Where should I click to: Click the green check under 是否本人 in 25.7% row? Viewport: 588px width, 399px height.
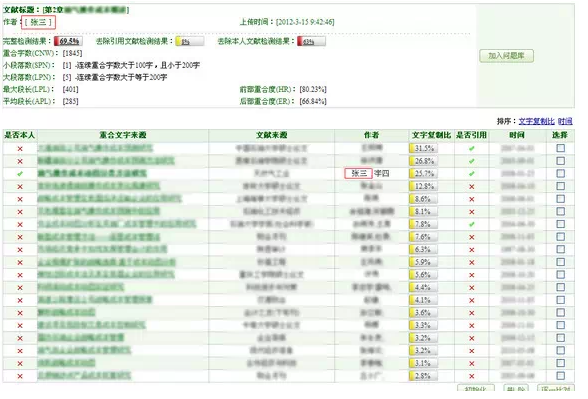click(20, 174)
